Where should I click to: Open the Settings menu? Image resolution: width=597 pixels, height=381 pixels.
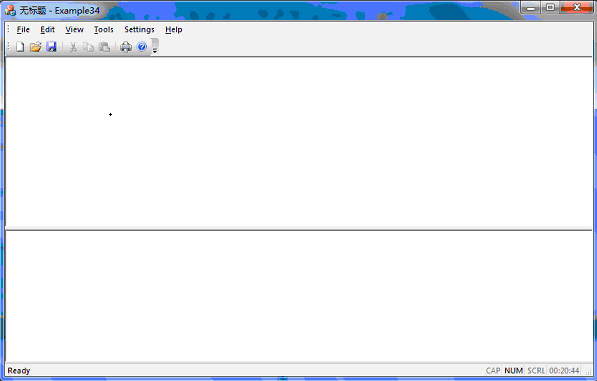pos(139,29)
